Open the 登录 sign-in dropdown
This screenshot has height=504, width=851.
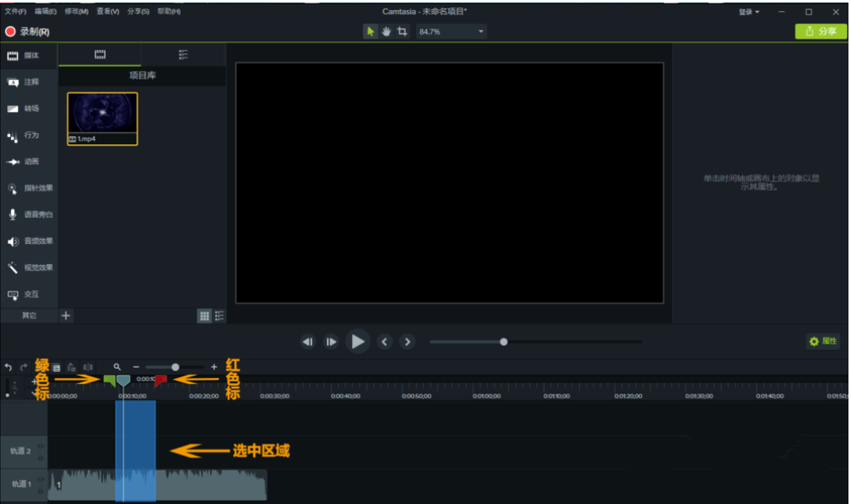[749, 12]
